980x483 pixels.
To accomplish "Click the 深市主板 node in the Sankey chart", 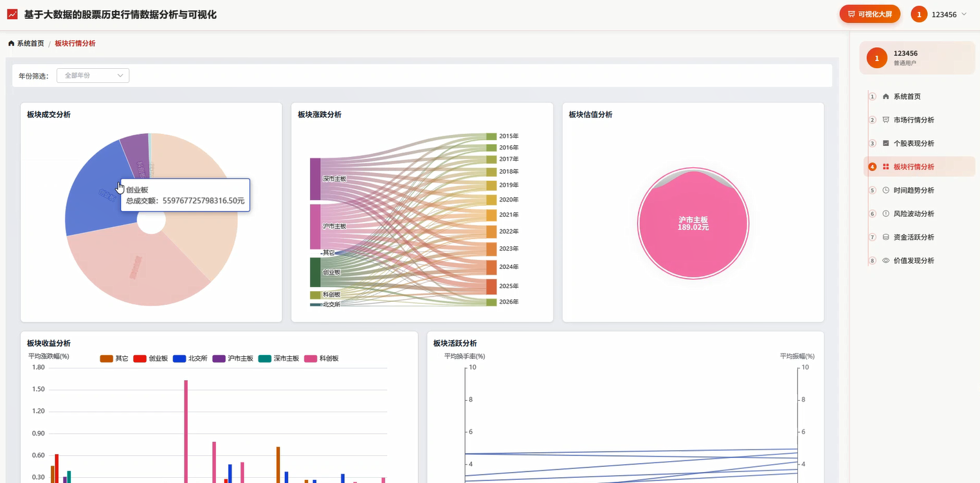I will 315,179.
